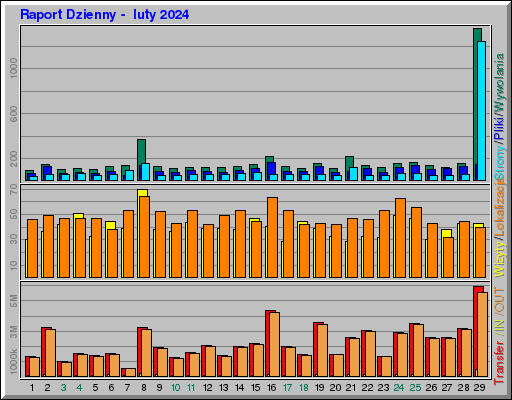The width and height of the screenshot is (512, 400).
Task: Click day label 8 on the x-axis
Action: coord(144,388)
